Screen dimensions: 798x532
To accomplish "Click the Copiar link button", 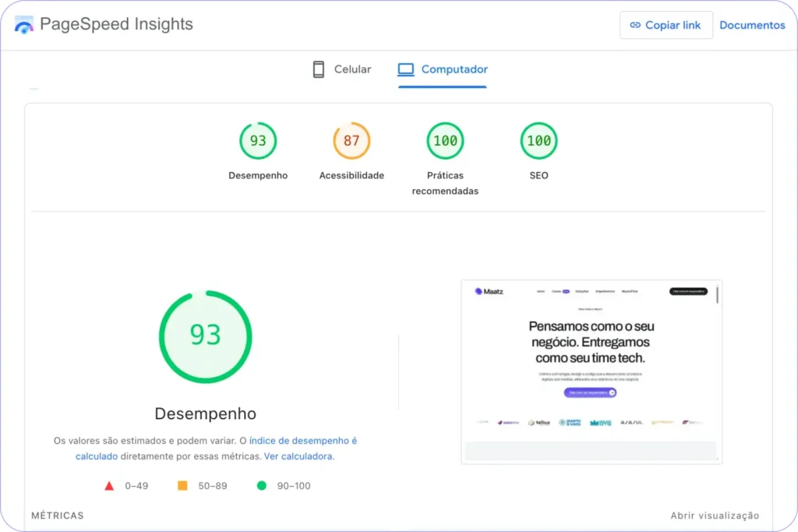I will 666,25.
